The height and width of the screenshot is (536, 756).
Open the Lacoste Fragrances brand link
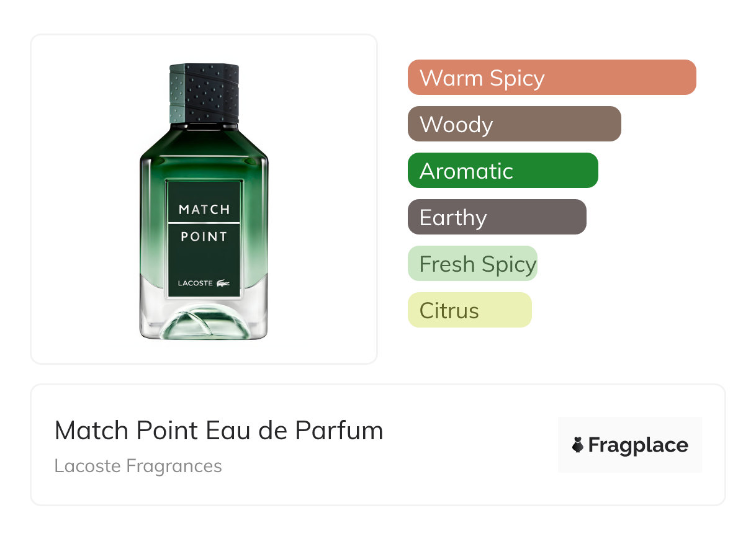[x=138, y=466]
